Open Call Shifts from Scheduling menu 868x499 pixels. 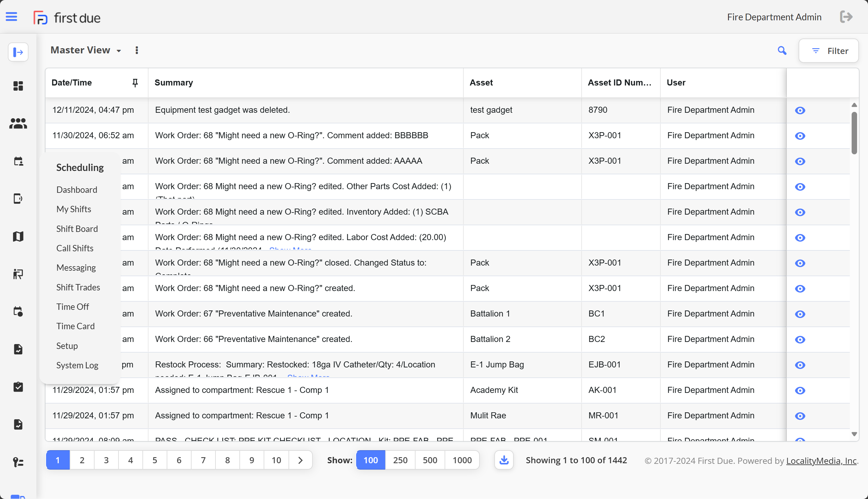[75, 248]
